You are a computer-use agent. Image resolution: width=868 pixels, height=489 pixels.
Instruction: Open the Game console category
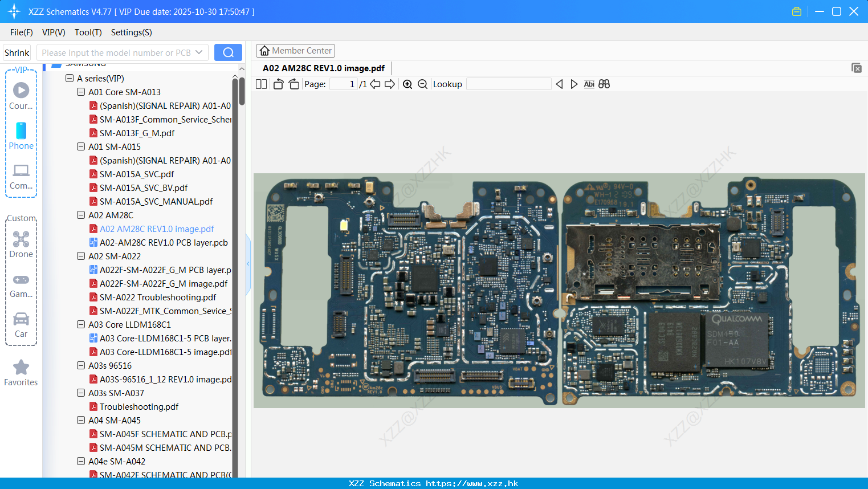click(x=21, y=285)
